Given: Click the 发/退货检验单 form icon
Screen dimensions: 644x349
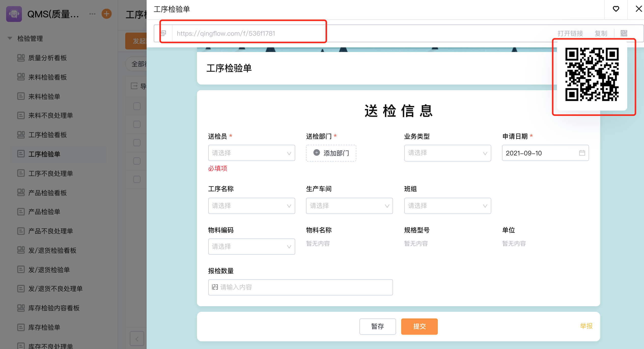Looking at the screenshot, I should pyautogui.click(x=21, y=270).
